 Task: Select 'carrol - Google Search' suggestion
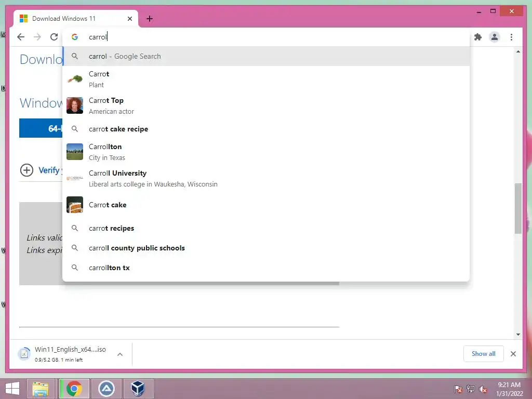(x=266, y=56)
